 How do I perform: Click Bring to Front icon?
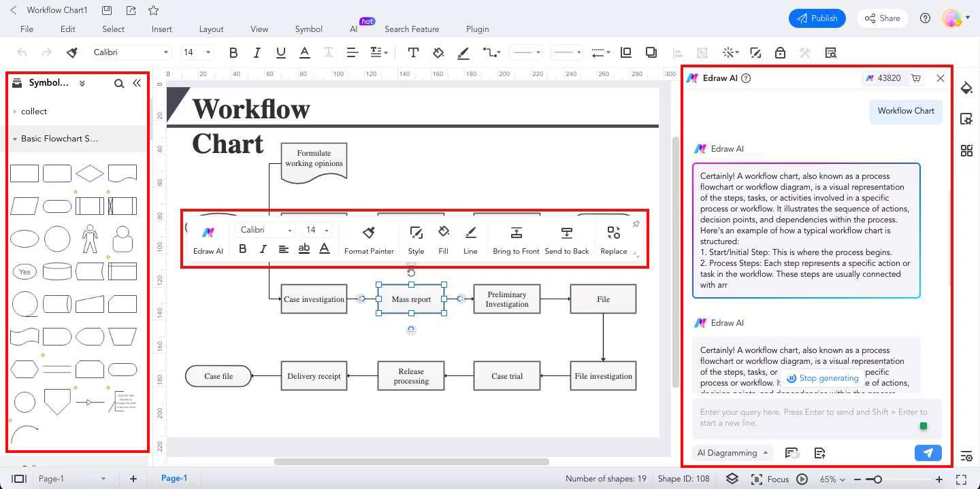coord(516,233)
